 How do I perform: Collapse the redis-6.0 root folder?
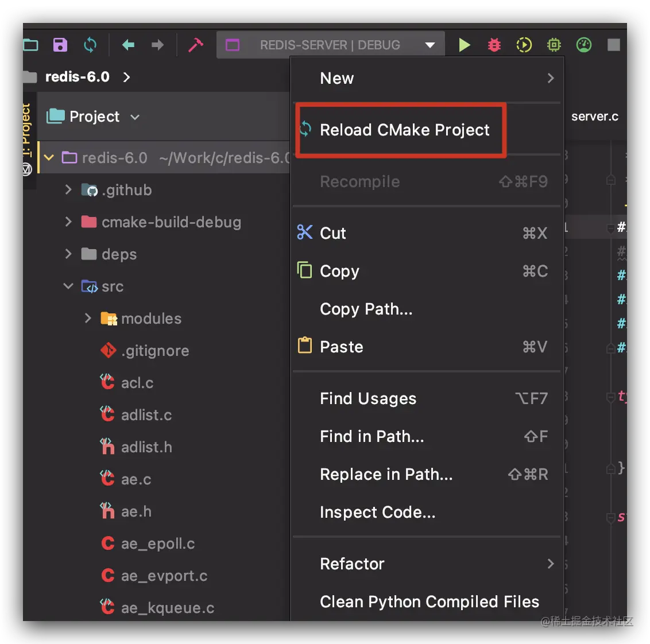coord(49,157)
